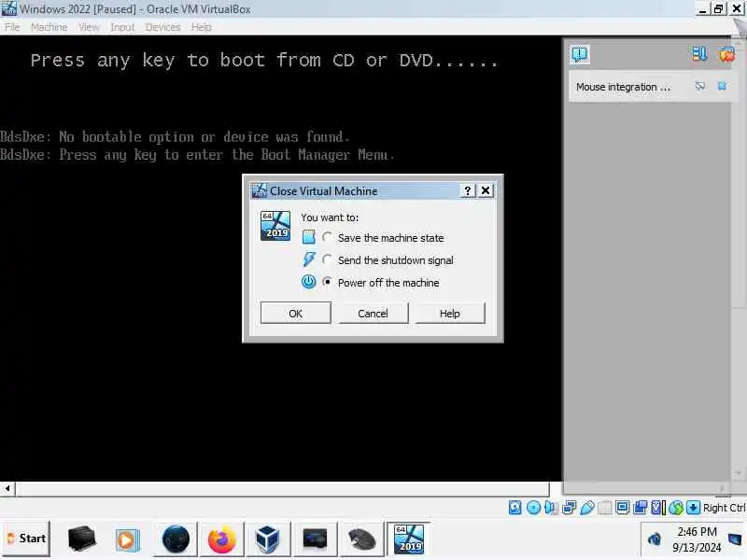Open the dark round browser taskbar icon
747x560 pixels.
point(176,539)
